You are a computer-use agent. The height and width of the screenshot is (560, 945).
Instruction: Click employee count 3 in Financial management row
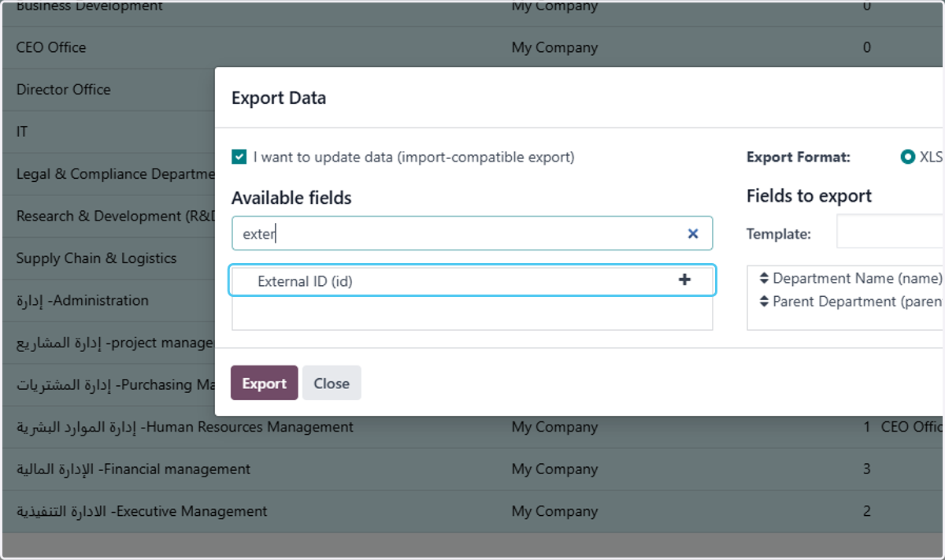pyautogui.click(x=866, y=469)
